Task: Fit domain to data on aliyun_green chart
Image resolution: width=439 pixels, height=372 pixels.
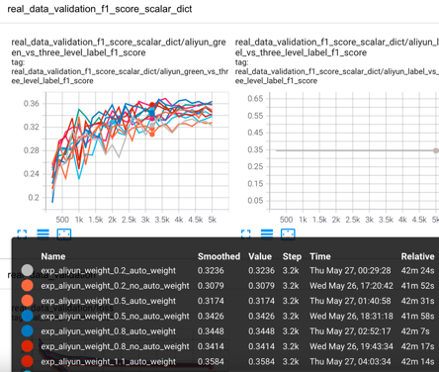Action: [64, 234]
